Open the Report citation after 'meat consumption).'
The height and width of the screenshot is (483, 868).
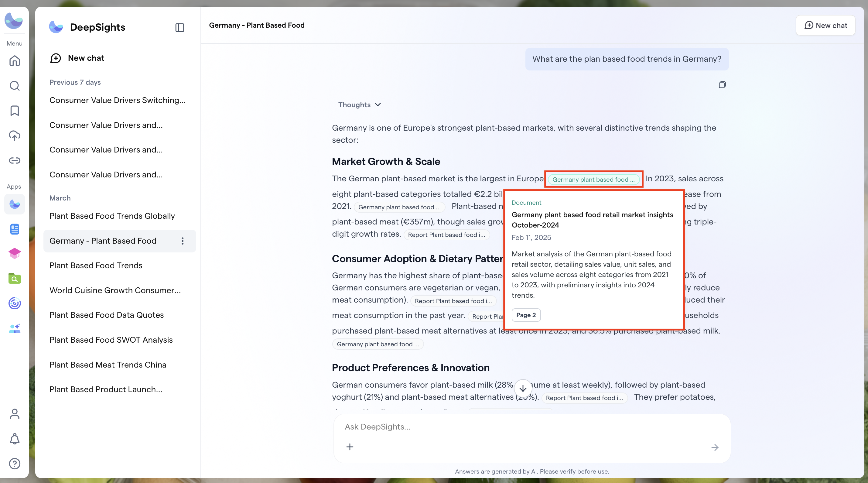(x=453, y=301)
